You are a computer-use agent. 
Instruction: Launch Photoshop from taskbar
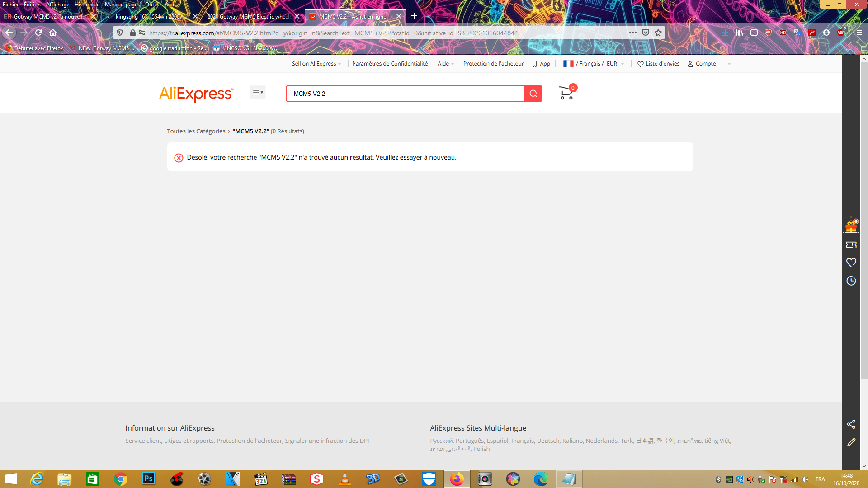(x=149, y=479)
